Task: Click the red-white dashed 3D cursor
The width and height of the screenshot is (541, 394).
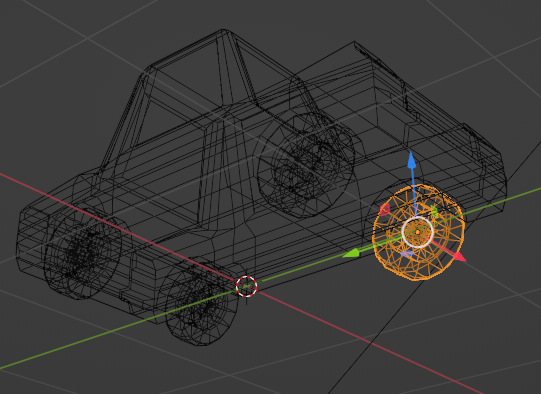Action: [246, 286]
